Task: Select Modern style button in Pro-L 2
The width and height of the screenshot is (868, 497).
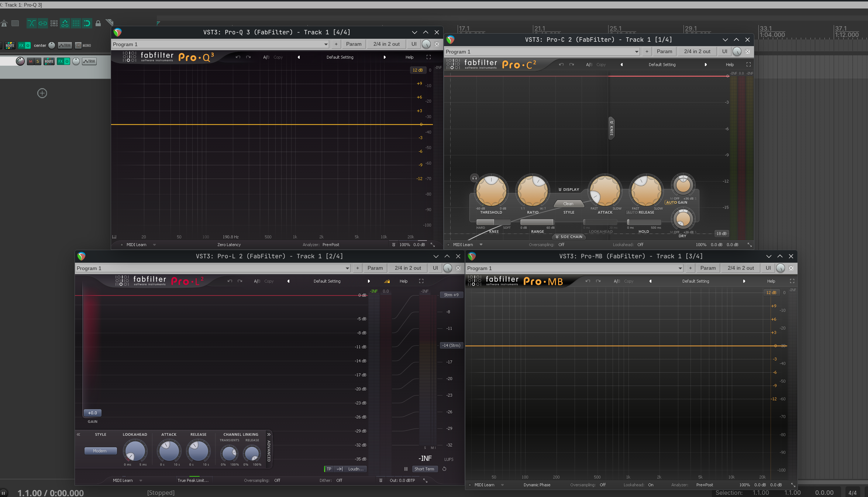Action: click(x=101, y=451)
